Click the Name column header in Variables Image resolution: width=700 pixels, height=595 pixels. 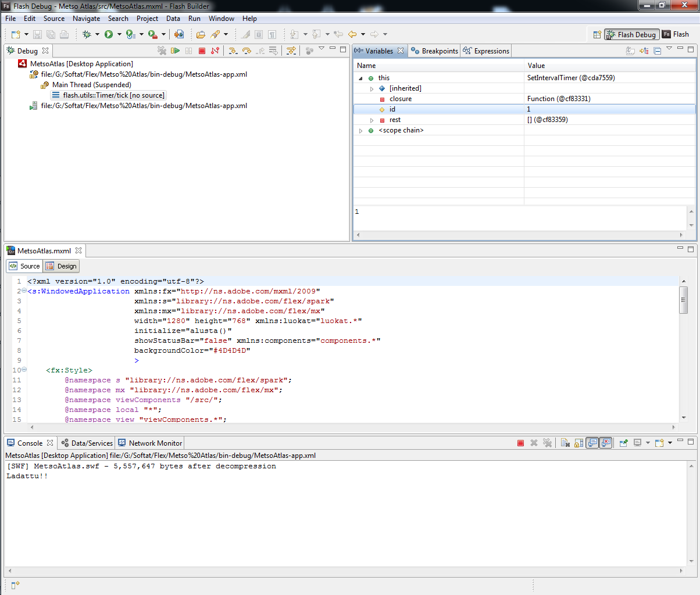click(x=438, y=66)
